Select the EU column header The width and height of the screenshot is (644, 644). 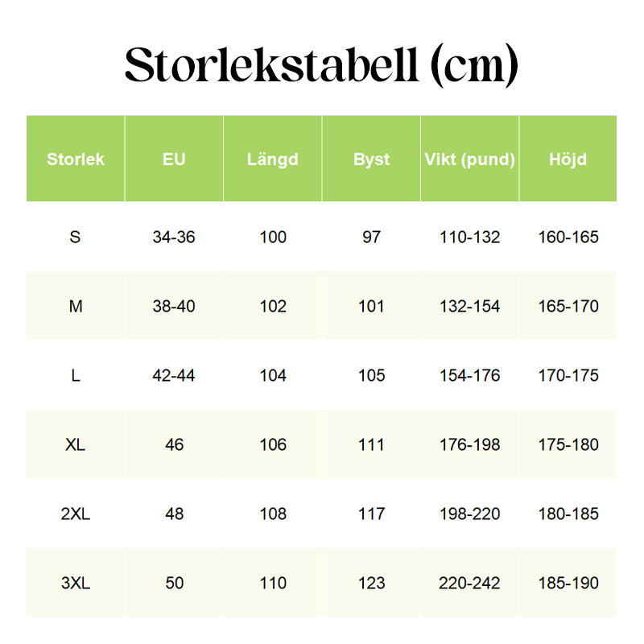(x=174, y=159)
